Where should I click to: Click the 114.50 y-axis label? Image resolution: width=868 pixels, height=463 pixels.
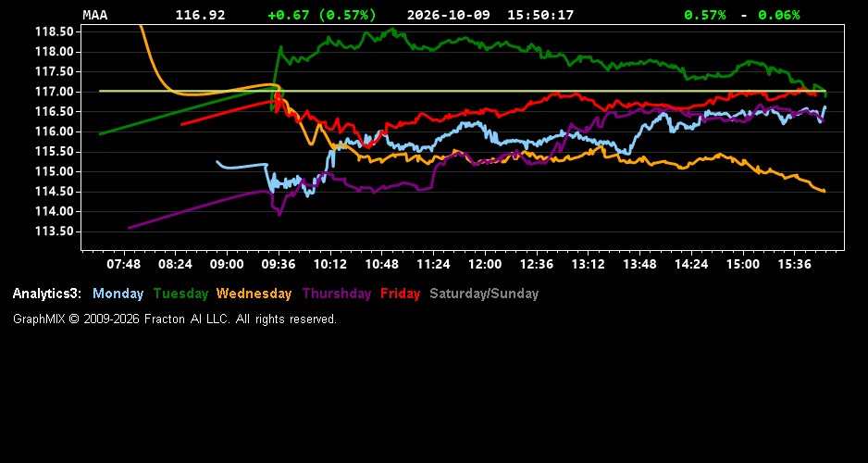[55, 192]
